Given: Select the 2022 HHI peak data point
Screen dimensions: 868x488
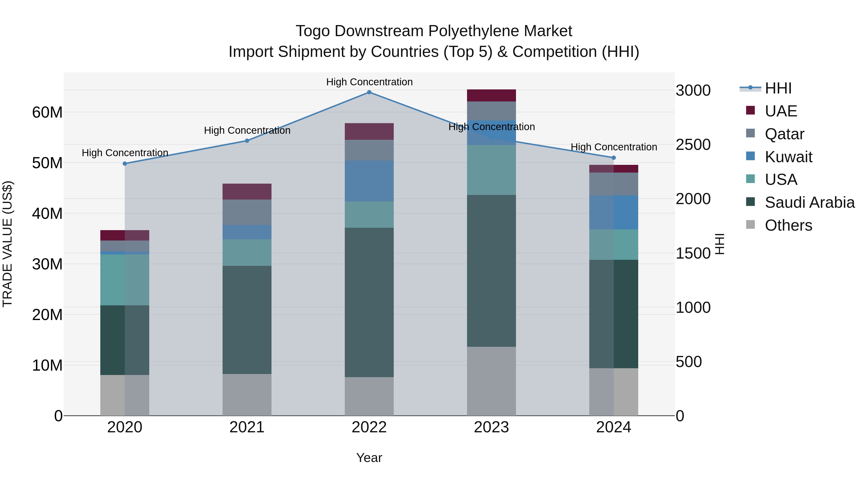Looking at the screenshot, I should tap(369, 92).
